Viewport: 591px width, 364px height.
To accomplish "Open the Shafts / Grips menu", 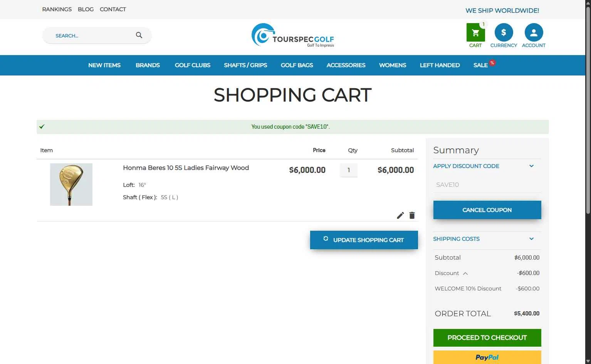I will (x=245, y=65).
